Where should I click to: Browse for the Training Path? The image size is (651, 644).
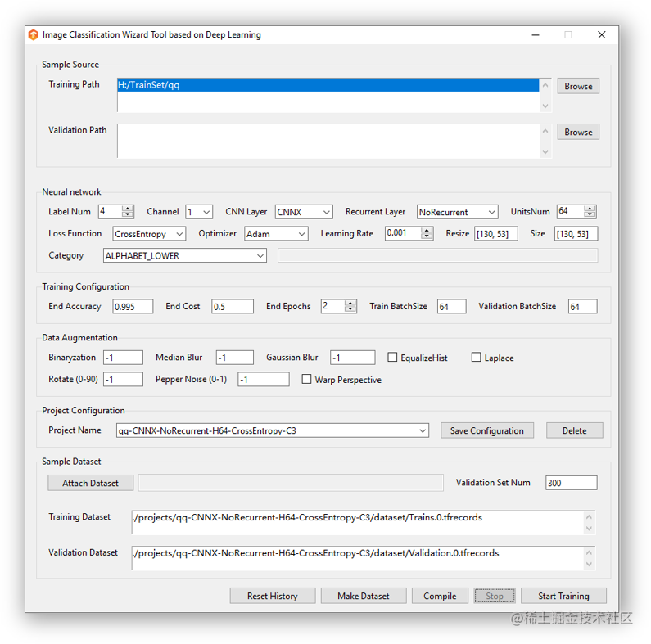point(578,86)
